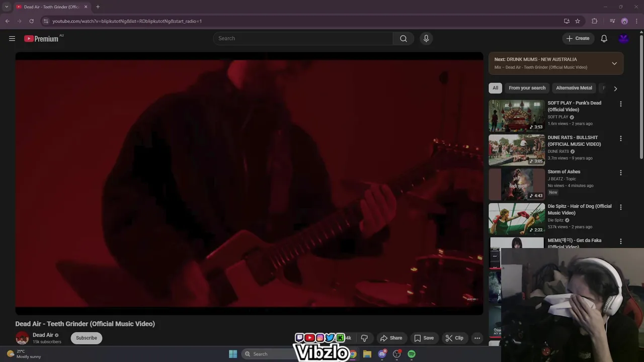Open the YouTube account avatar menu
This screenshot has height=362, width=644.
pos(624,39)
